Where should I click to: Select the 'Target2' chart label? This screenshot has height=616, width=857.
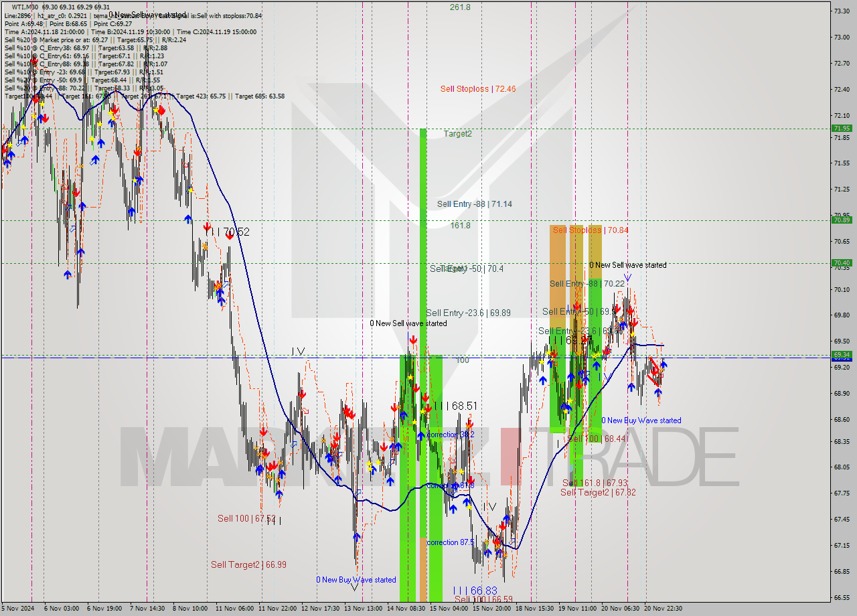pyautogui.click(x=457, y=134)
